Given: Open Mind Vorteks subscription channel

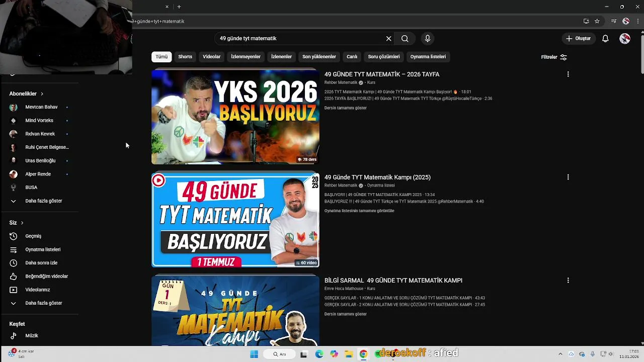Looking at the screenshot, I should pos(39,121).
